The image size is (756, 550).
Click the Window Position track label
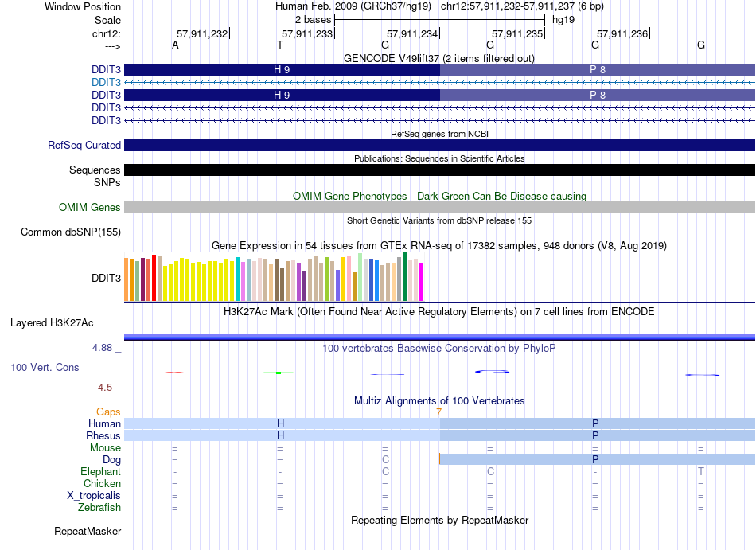83,6
